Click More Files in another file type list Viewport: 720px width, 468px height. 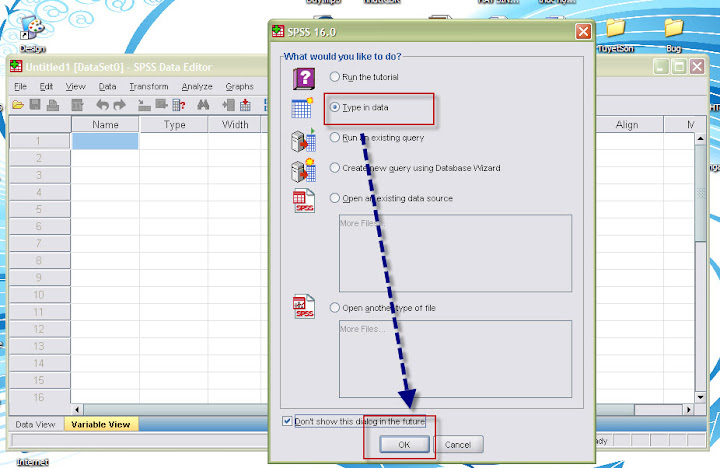[362, 329]
